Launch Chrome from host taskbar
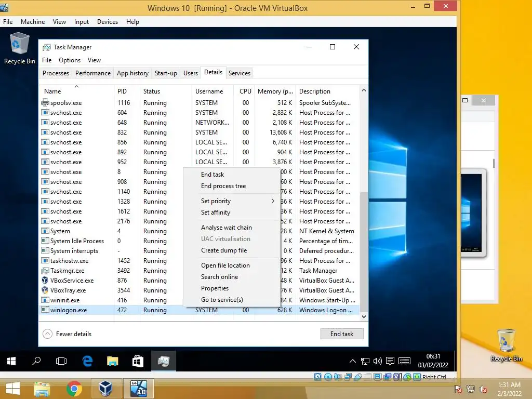This screenshot has height=399, width=532. (x=74, y=389)
